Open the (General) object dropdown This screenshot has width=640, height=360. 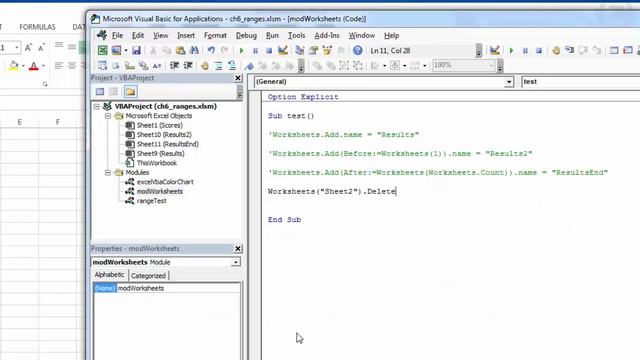509,82
